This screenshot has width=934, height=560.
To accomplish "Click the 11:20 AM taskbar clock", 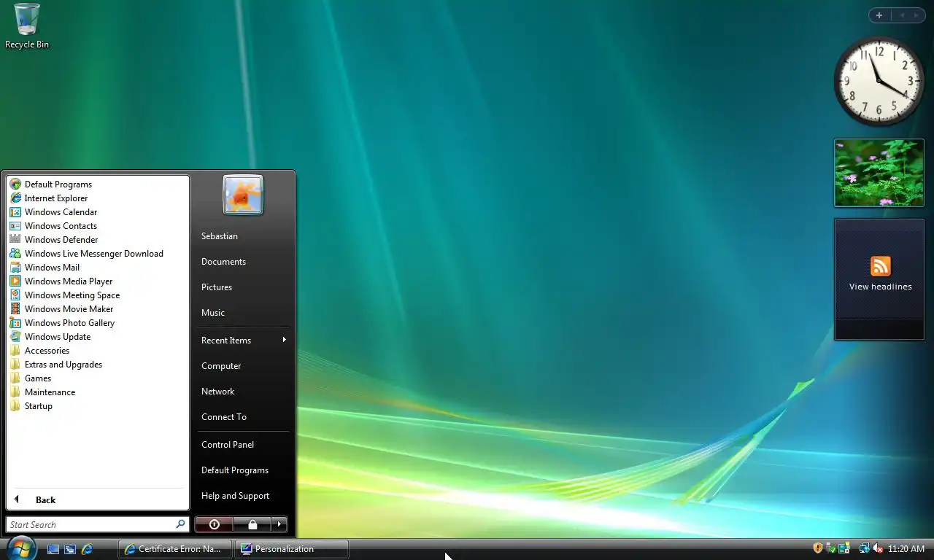I will (x=907, y=549).
